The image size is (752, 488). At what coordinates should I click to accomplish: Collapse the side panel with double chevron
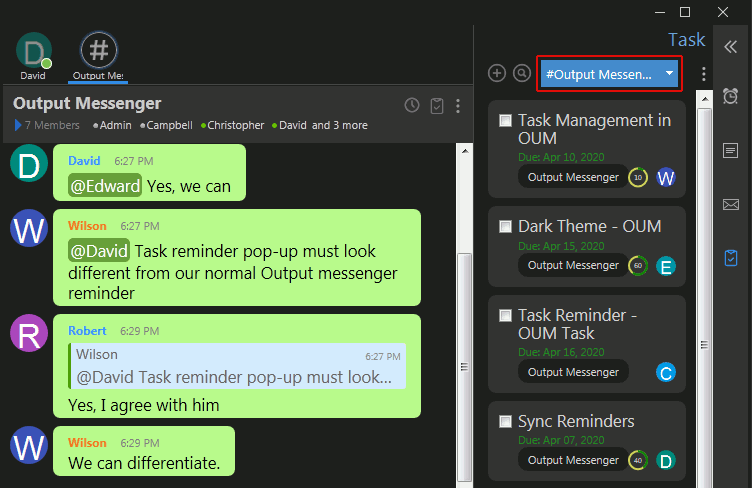coord(730,47)
